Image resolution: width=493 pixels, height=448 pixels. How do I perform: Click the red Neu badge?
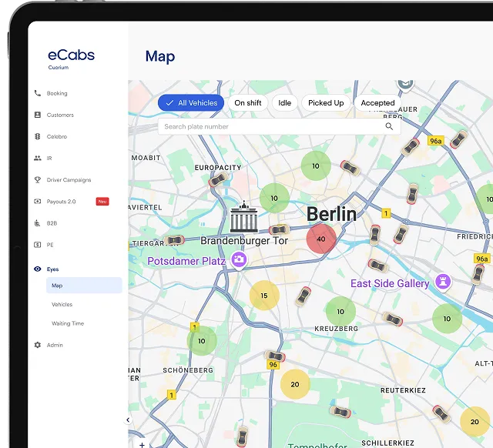click(x=102, y=202)
